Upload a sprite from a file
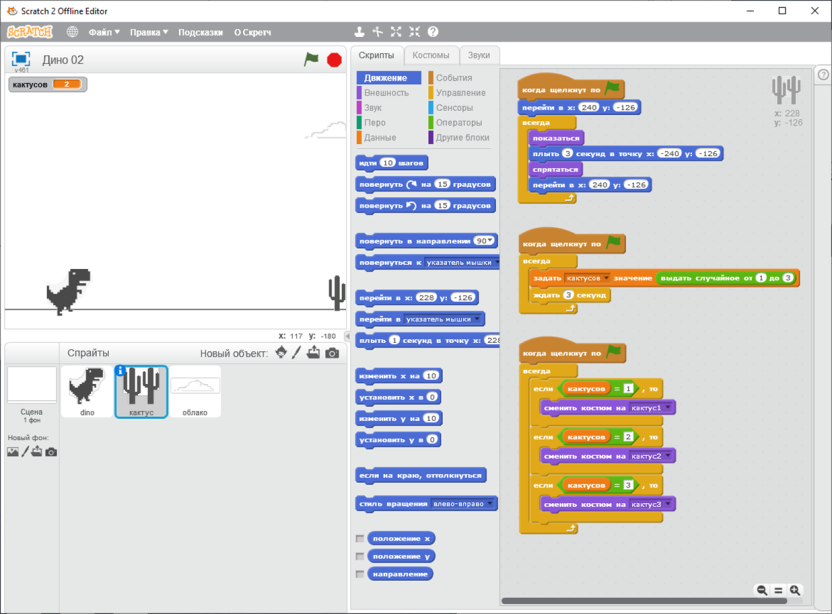832x614 pixels. (x=314, y=352)
